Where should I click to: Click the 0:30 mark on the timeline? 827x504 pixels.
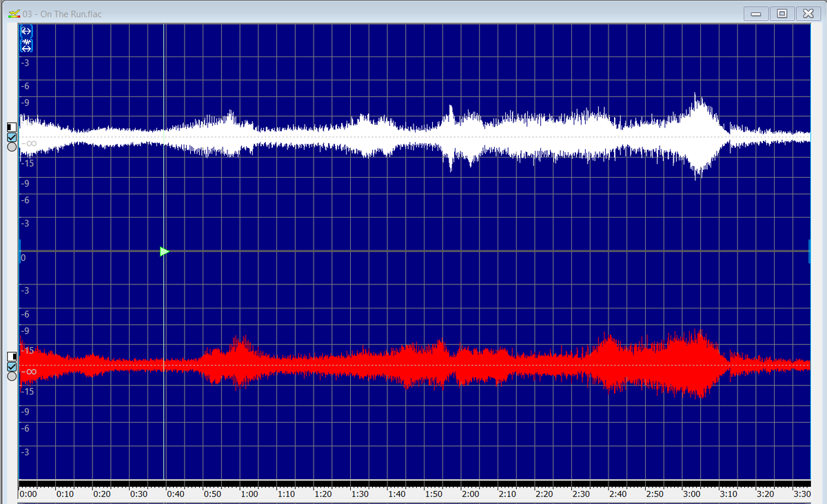(x=138, y=494)
